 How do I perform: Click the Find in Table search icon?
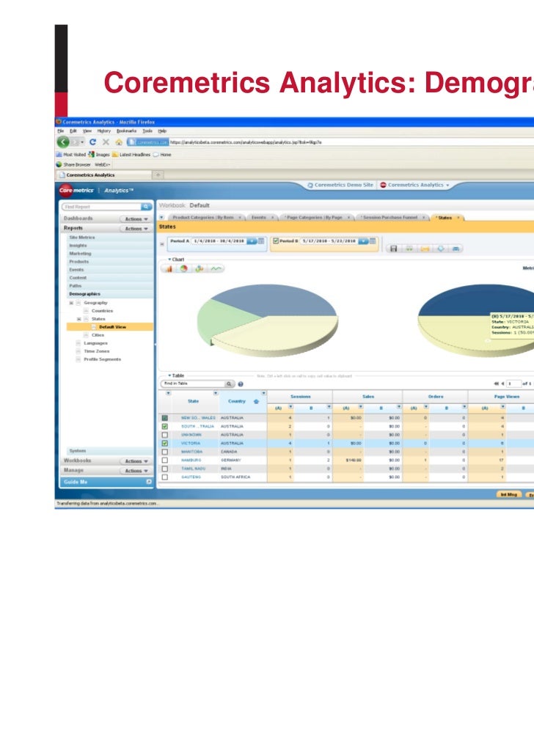pos(229,384)
